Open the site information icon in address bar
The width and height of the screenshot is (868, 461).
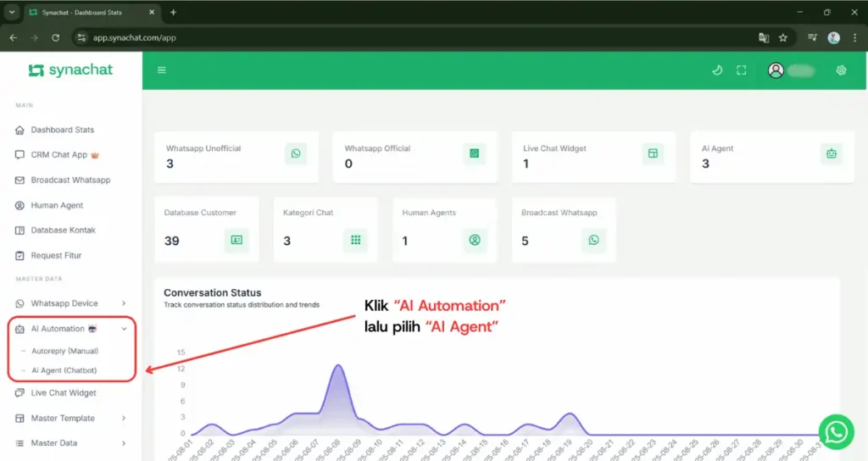tap(82, 37)
